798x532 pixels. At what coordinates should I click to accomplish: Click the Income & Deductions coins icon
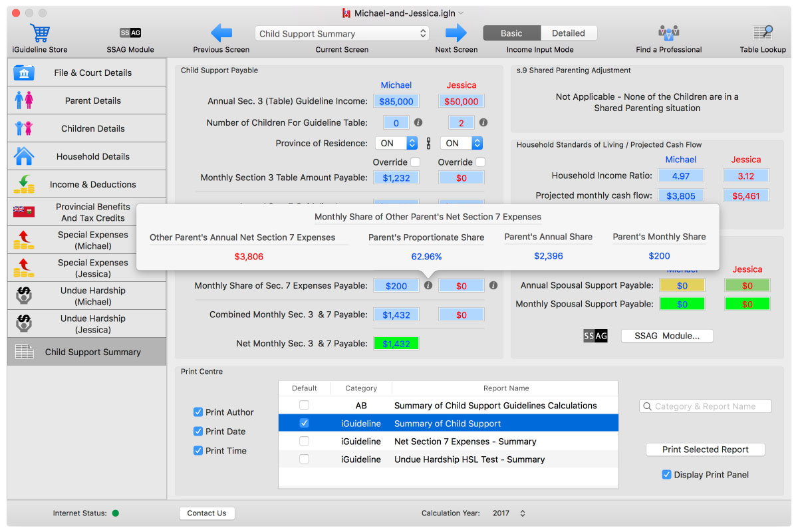click(24, 184)
